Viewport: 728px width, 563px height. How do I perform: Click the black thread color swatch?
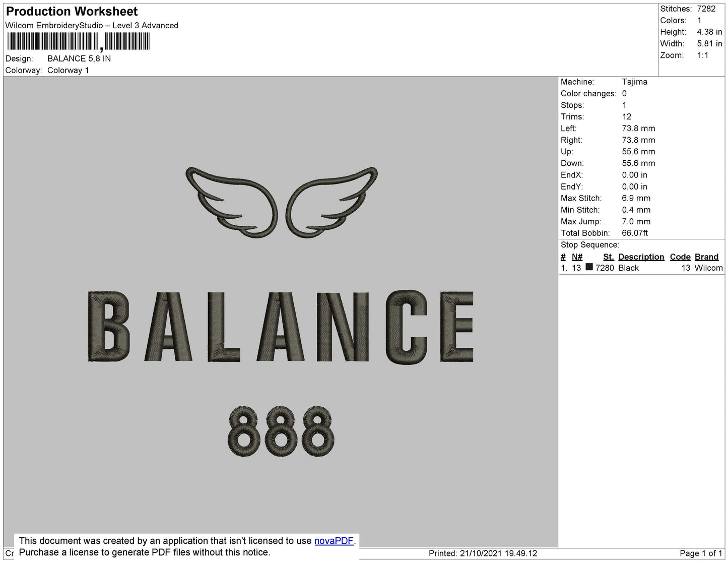tap(589, 267)
